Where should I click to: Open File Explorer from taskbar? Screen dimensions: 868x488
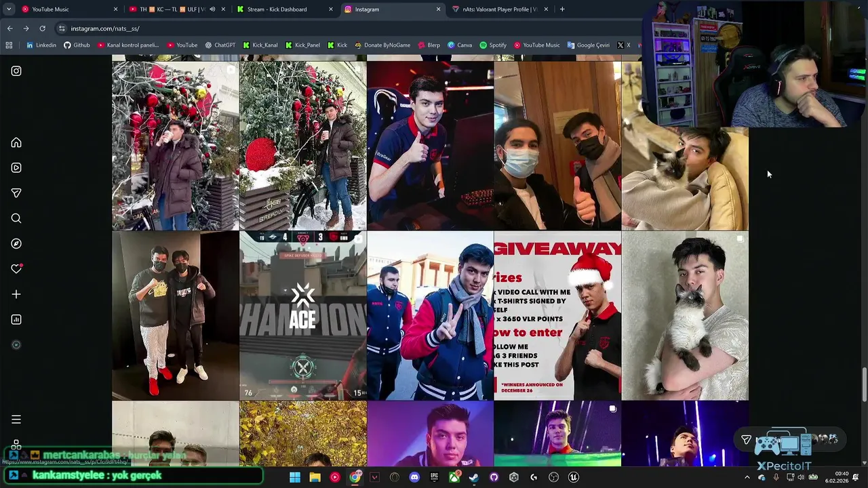click(x=315, y=477)
